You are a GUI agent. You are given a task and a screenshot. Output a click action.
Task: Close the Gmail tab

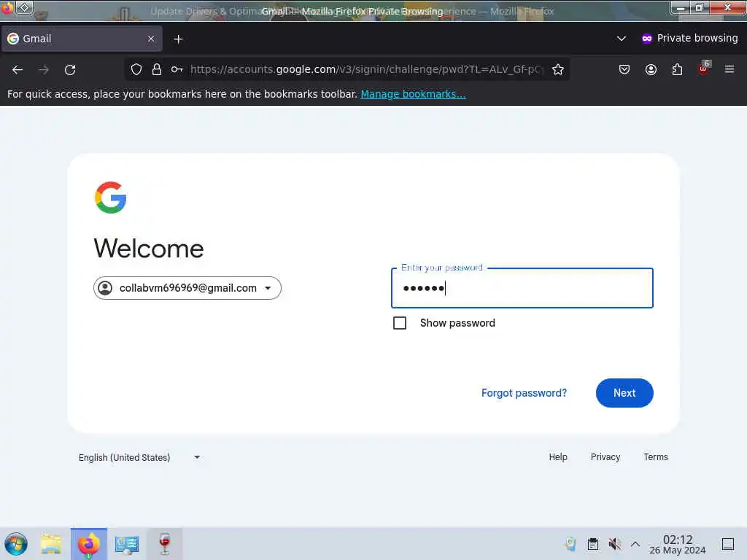151,39
